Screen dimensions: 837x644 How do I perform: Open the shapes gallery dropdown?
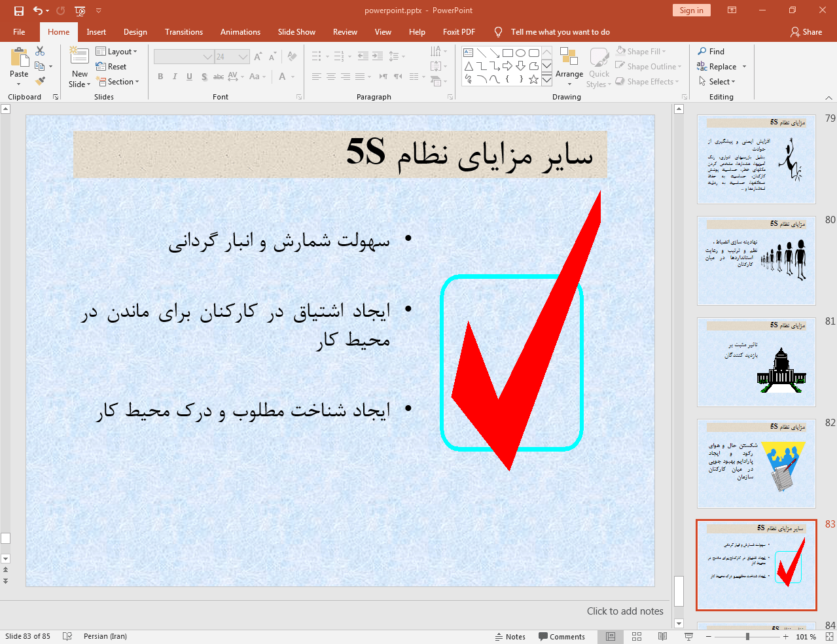pyautogui.click(x=547, y=80)
